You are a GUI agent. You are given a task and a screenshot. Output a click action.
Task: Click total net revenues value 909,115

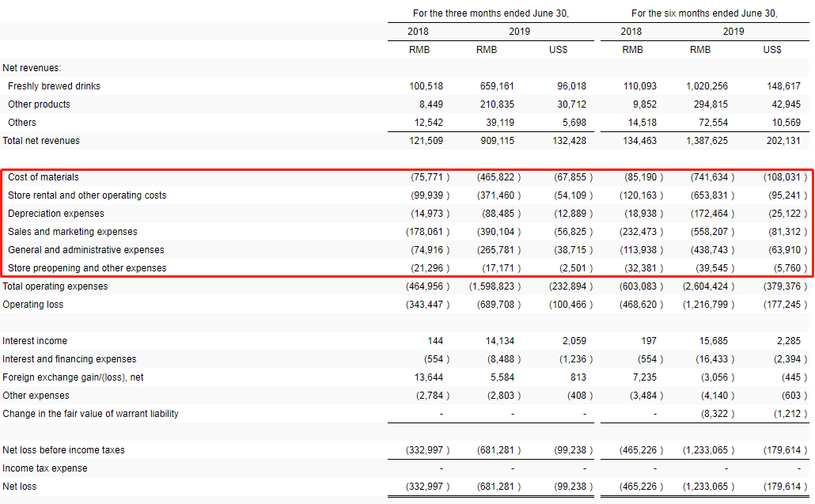click(x=497, y=141)
